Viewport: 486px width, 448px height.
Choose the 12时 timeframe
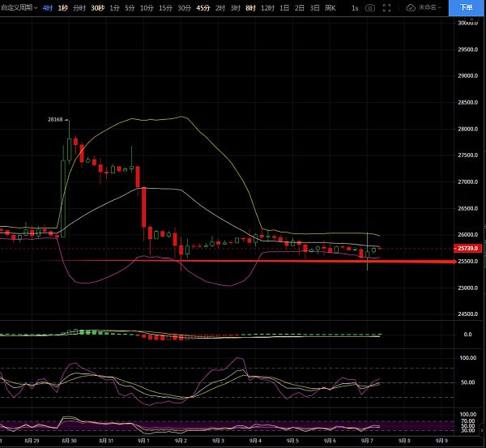[267, 7]
